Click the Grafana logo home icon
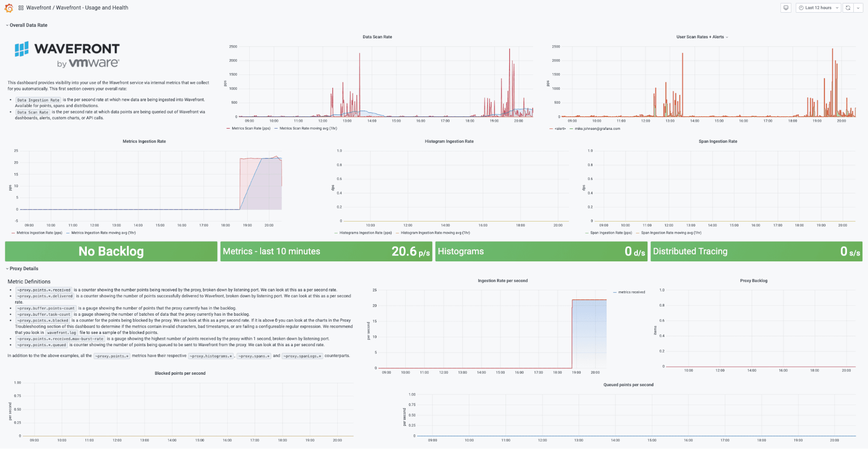The width and height of the screenshot is (868, 449). pyautogui.click(x=9, y=8)
